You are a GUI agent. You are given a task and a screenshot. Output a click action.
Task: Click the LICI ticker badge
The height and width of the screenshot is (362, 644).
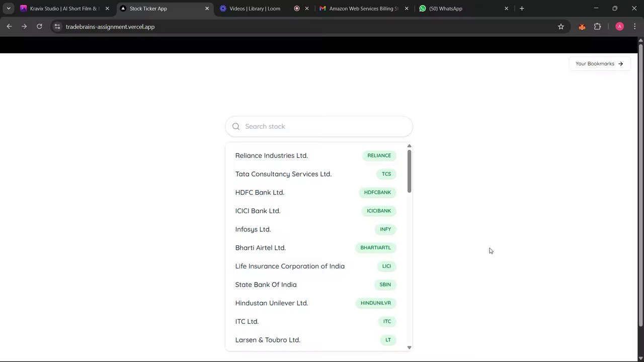[386, 266]
